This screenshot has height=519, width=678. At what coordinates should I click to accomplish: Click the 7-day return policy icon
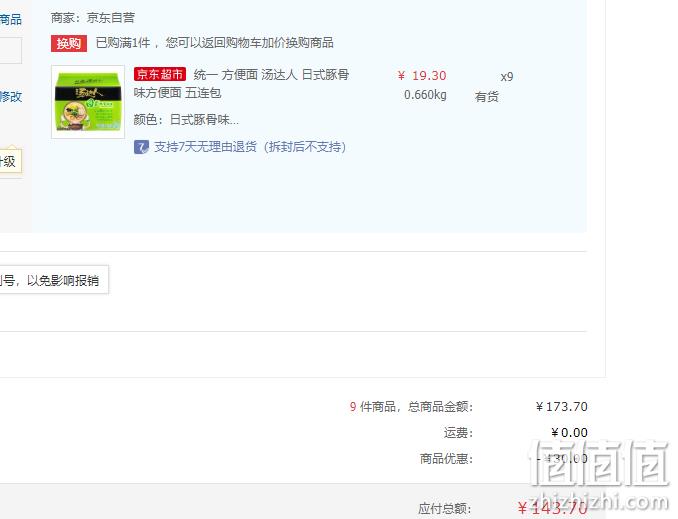point(141,147)
